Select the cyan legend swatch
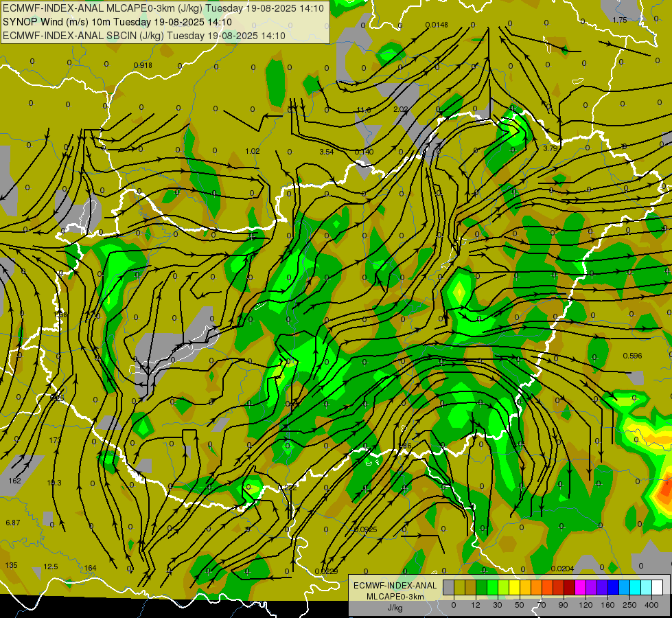 click(635, 587)
